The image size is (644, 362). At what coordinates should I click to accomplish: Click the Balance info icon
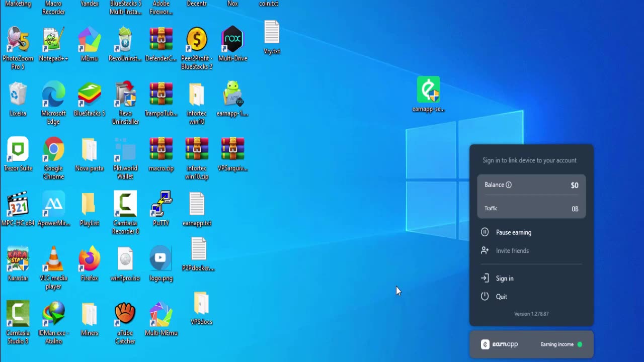[509, 185]
